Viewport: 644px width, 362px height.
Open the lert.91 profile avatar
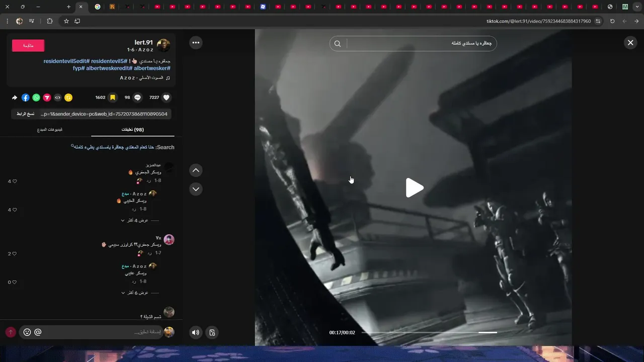[164, 46]
